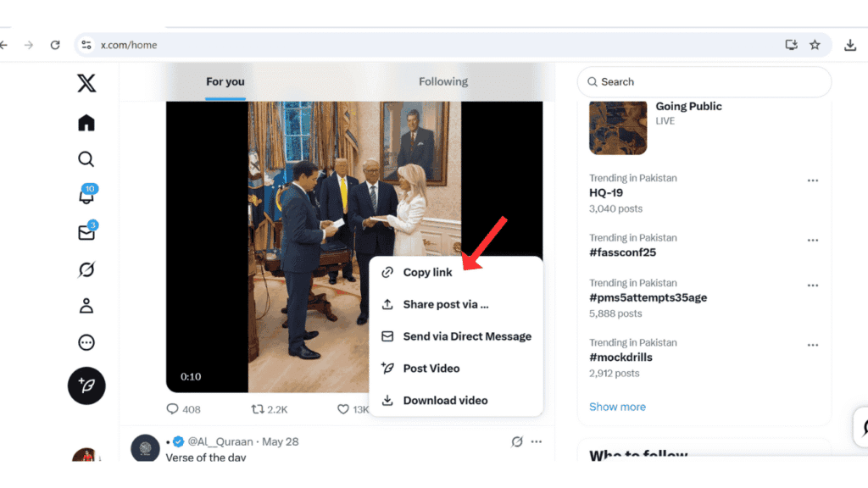
Task: Select the For you tab
Action: pyautogui.click(x=225, y=82)
